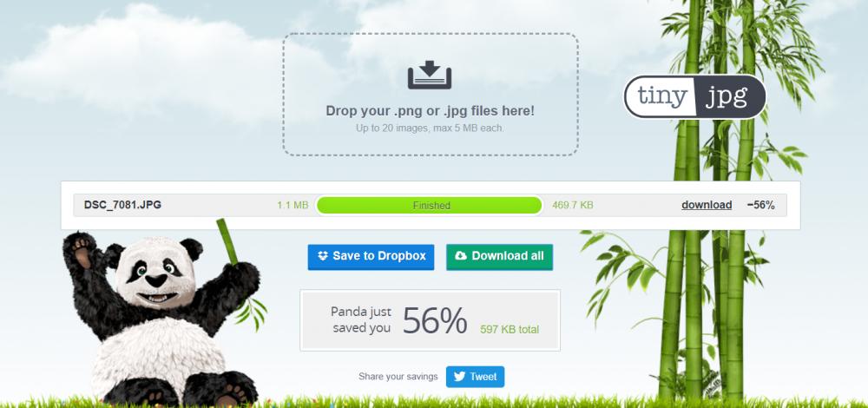Click the "jpg" dark half of logo

pos(730,96)
